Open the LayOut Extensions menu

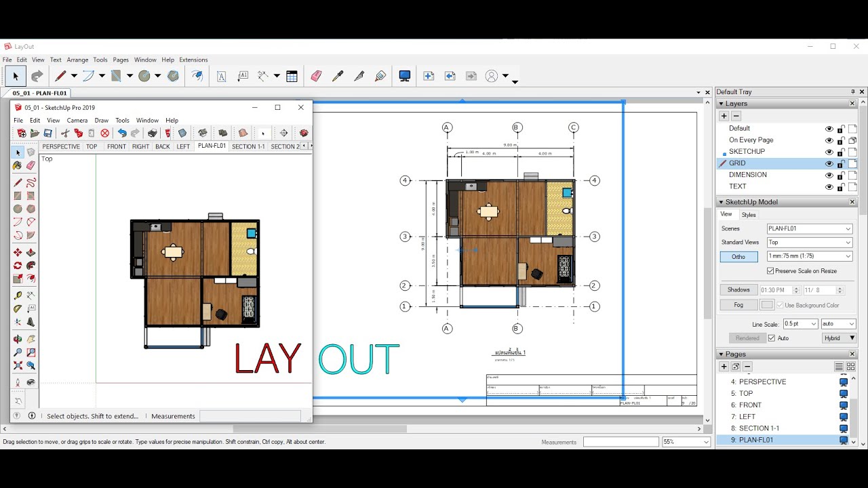[193, 60]
